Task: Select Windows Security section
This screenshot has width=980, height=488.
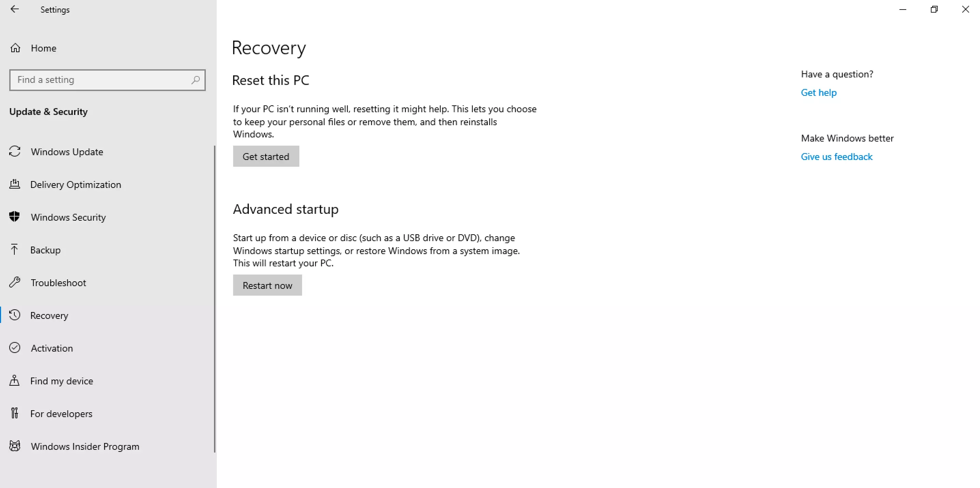Action: coord(68,217)
